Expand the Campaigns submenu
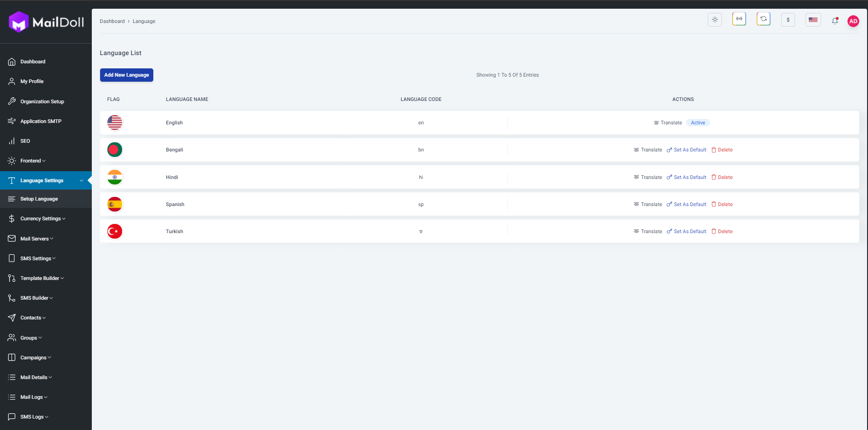Viewport: 868px width, 430px height. (36, 357)
